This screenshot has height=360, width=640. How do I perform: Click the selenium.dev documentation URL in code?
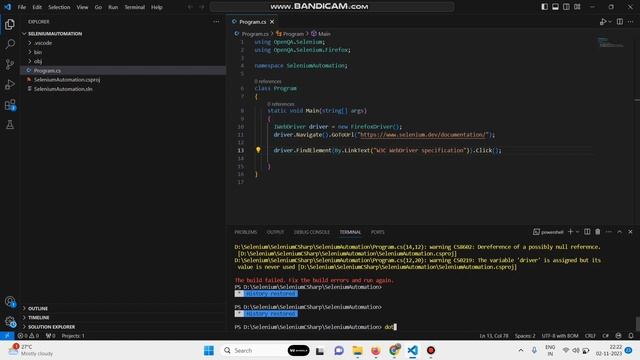coord(424,135)
